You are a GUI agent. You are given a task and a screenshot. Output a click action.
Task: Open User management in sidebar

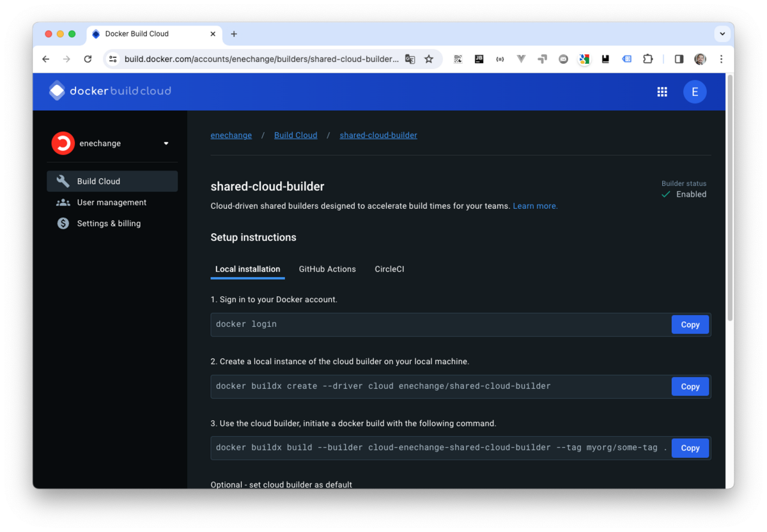coord(112,202)
